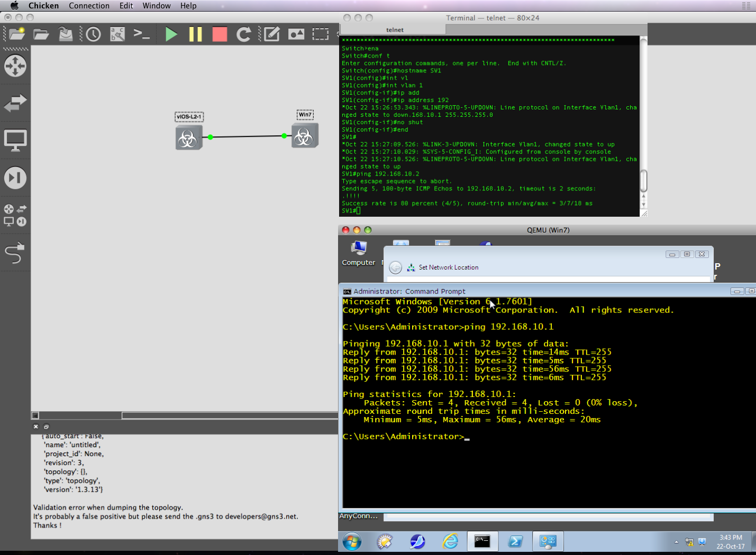Open the gear-icon app on Win7 taskbar
This screenshot has height=555, width=756.
coord(385,541)
